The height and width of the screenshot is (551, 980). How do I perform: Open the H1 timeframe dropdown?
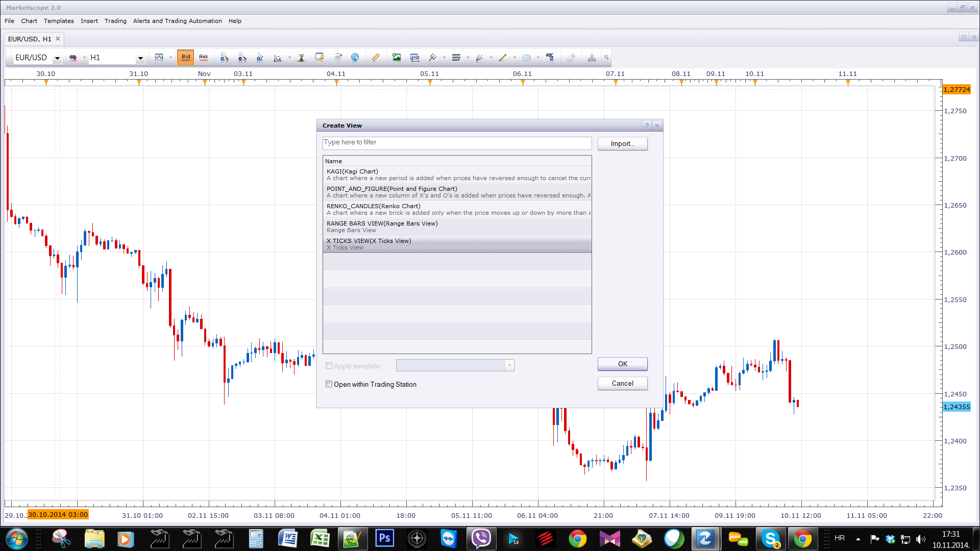point(140,58)
